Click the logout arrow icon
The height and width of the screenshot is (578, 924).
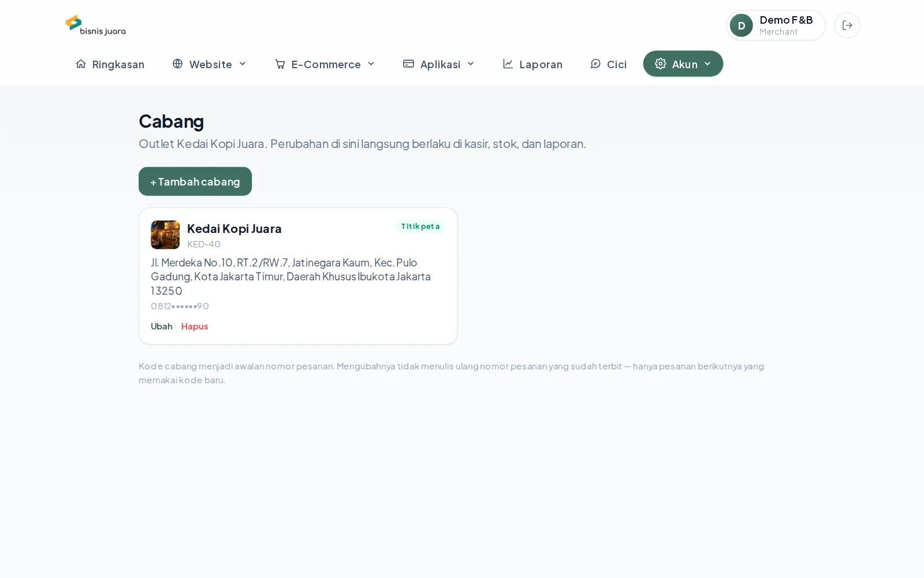tap(847, 25)
